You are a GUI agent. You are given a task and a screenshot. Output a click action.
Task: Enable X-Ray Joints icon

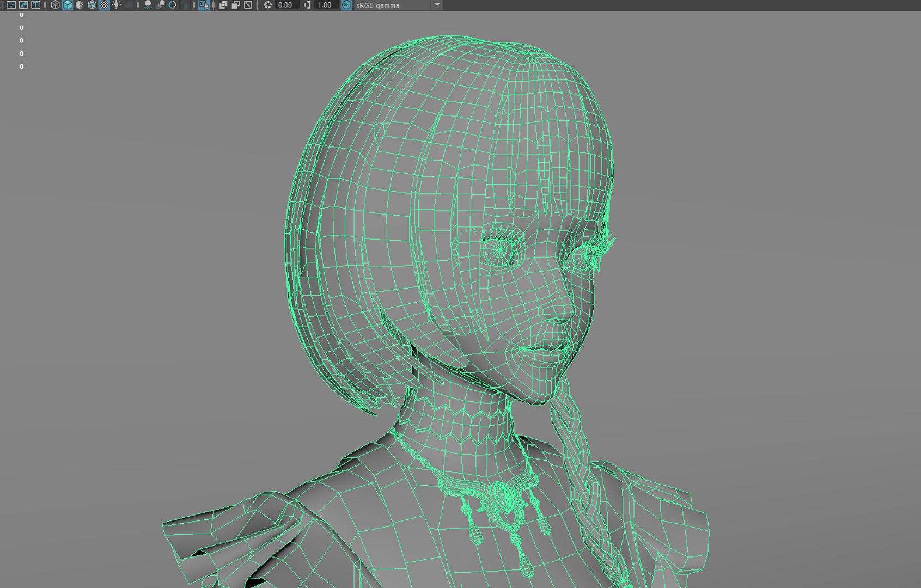248,5
